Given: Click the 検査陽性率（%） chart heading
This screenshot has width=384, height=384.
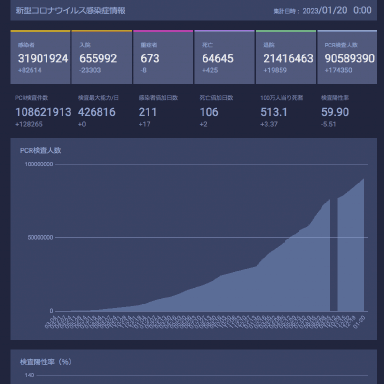Looking at the screenshot, I should (x=46, y=362).
